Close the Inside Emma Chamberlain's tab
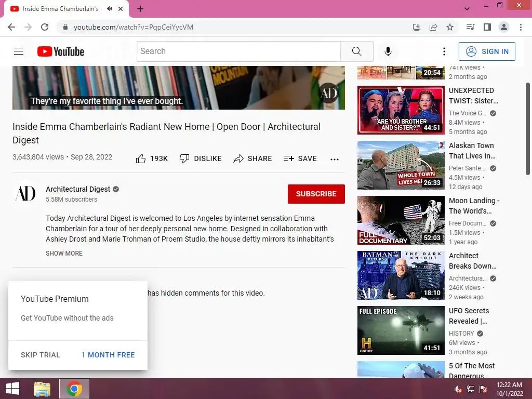The width and height of the screenshot is (532, 399). tap(121, 9)
